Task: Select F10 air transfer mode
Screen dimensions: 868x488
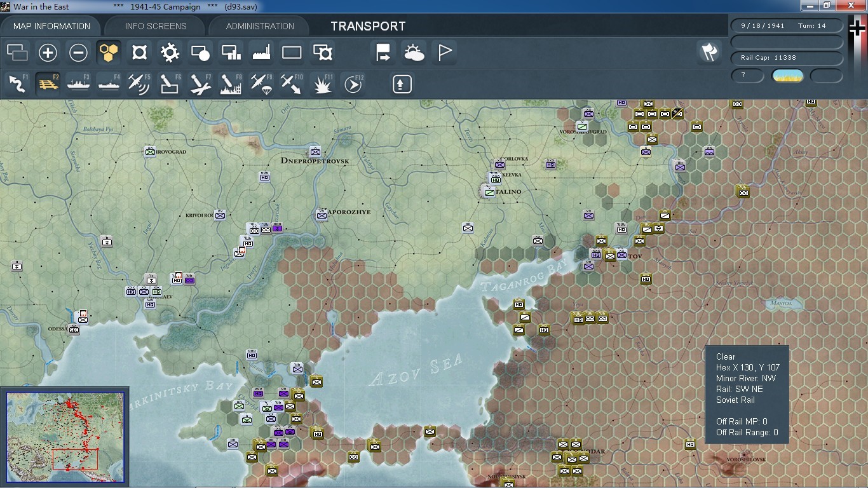Action: tap(292, 84)
